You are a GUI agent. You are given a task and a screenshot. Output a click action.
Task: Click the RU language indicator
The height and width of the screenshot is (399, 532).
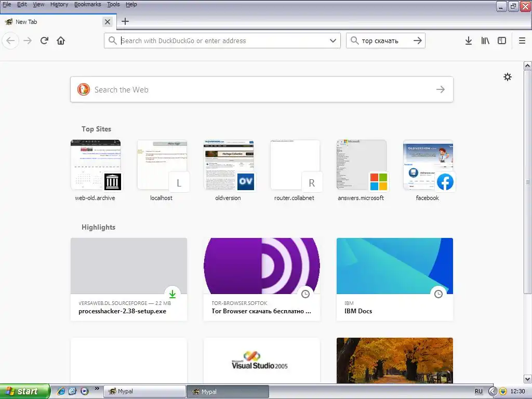[478, 391]
